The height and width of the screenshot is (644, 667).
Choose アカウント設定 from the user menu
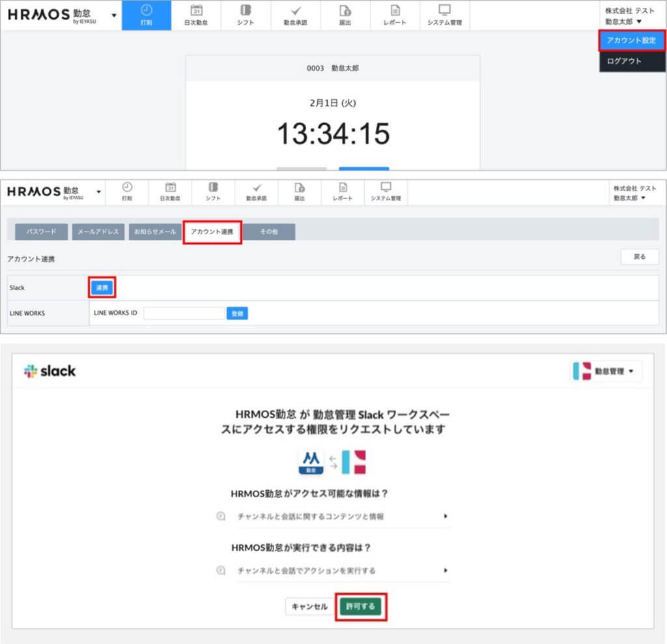pyautogui.click(x=631, y=40)
